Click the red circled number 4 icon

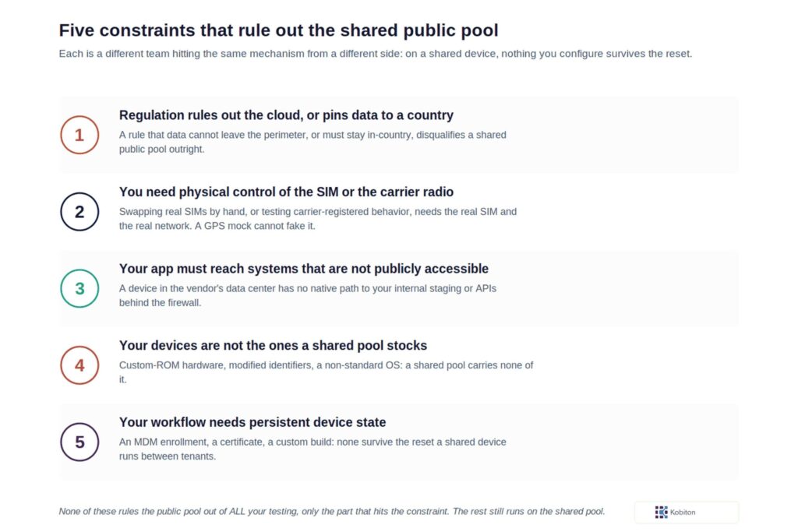tap(79, 365)
